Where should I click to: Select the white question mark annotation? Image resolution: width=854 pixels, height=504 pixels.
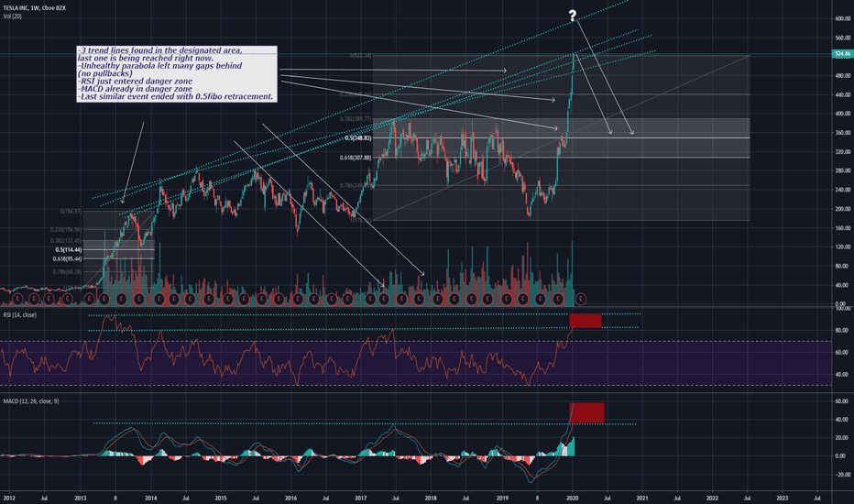point(573,16)
